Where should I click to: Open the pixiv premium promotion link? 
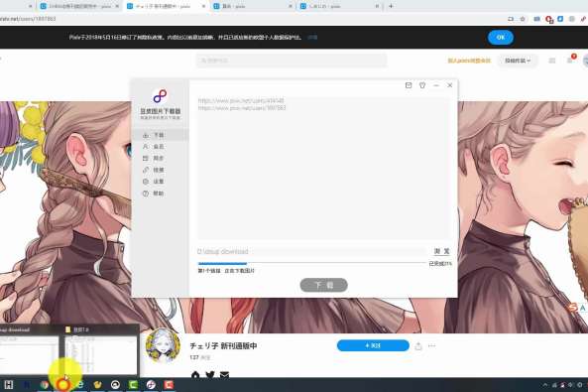tap(469, 61)
